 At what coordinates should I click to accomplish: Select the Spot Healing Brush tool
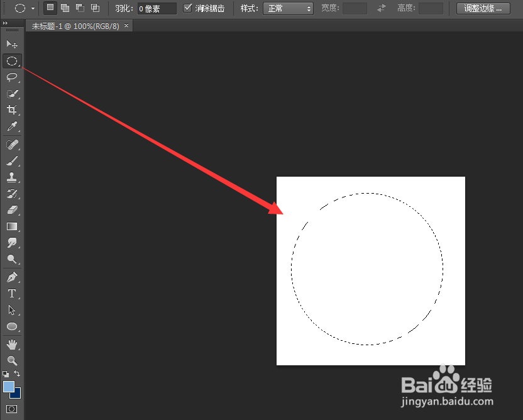12,145
